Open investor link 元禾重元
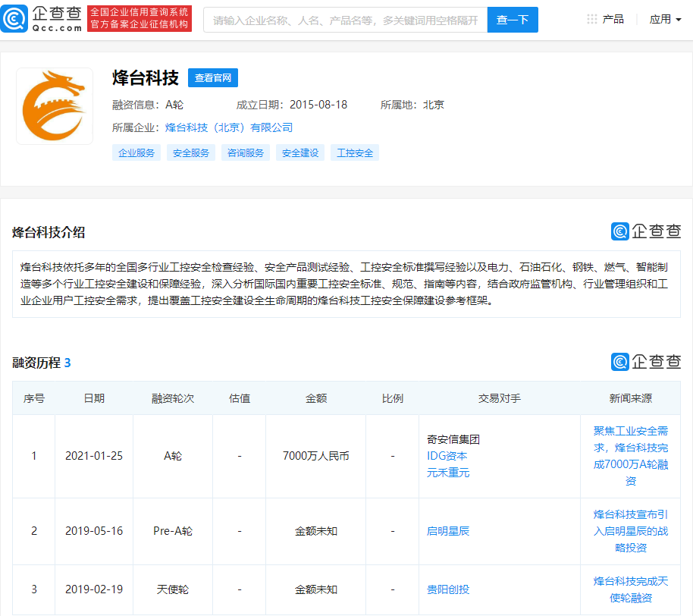693x616 pixels. [x=448, y=473]
